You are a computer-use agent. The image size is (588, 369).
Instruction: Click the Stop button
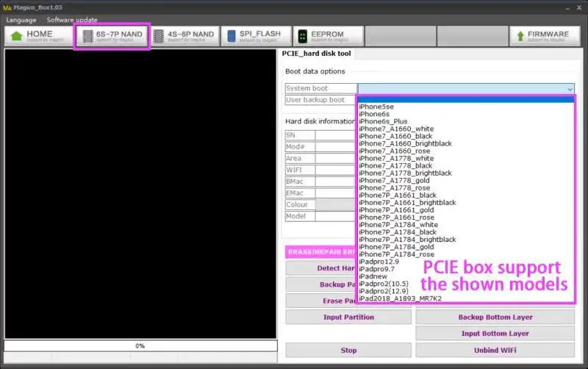coord(348,350)
